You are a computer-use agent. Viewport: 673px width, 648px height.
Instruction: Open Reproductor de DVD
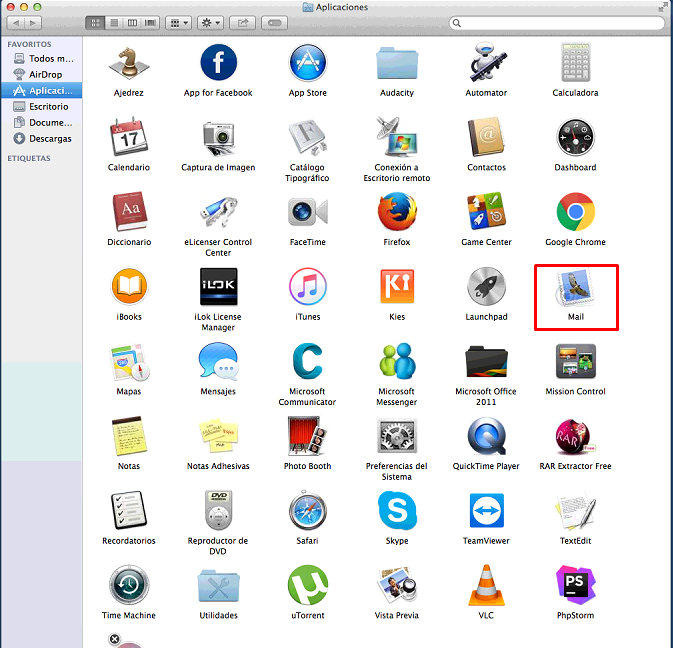point(218,510)
